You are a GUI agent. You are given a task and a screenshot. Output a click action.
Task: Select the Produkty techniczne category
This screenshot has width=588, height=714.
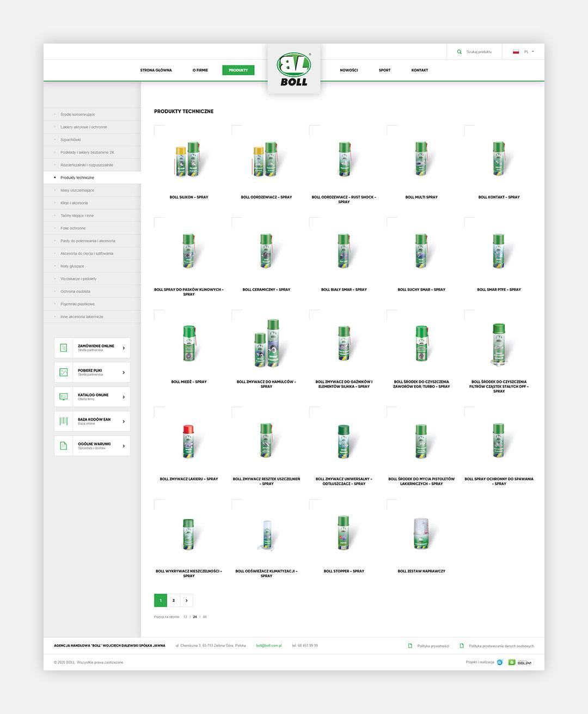pos(78,177)
